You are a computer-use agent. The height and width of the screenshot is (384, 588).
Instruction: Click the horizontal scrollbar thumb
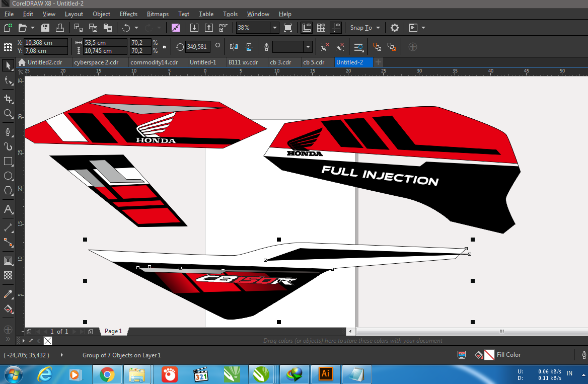coord(502,332)
